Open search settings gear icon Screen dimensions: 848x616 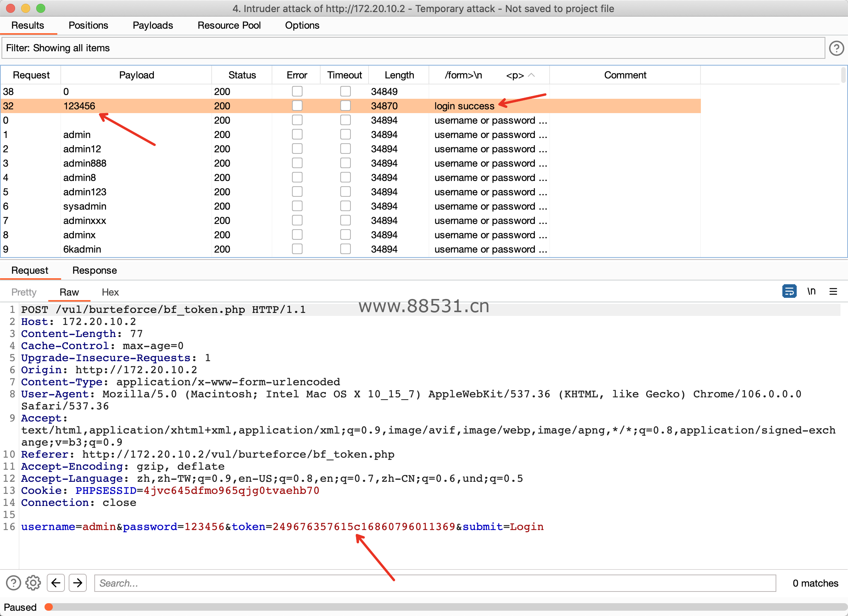[x=33, y=583]
